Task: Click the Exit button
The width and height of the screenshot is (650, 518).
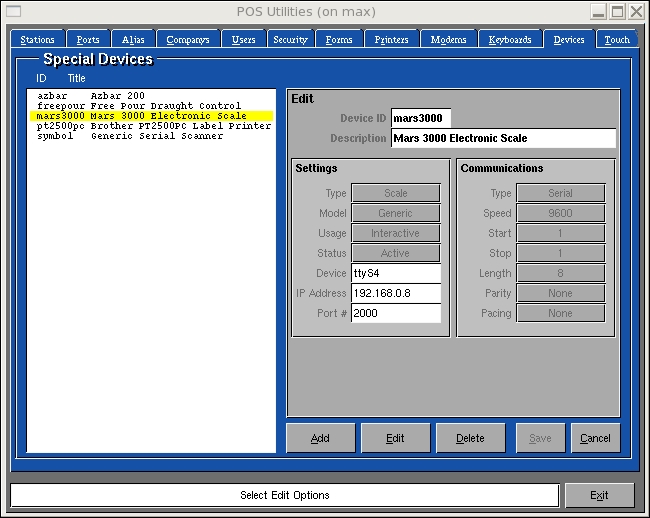Action: point(599,495)
